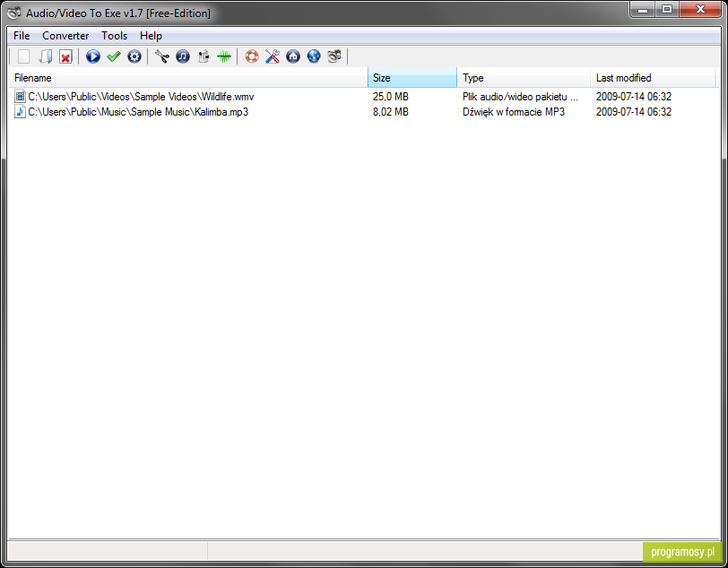Click the 'Plik audio/wideo pakietu' type cell

520,97
